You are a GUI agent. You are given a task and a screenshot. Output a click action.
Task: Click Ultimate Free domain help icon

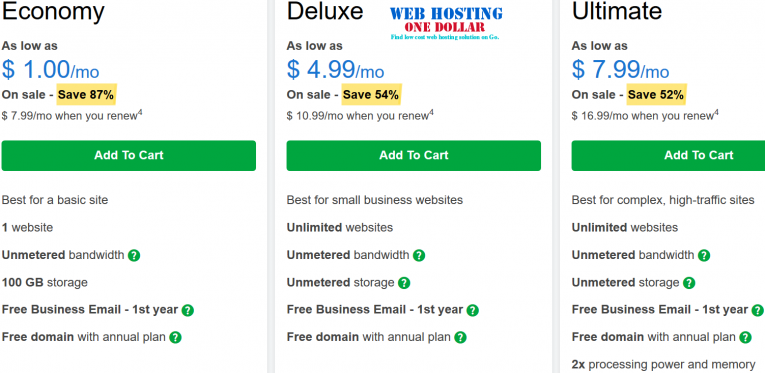[x=745, y=337]
